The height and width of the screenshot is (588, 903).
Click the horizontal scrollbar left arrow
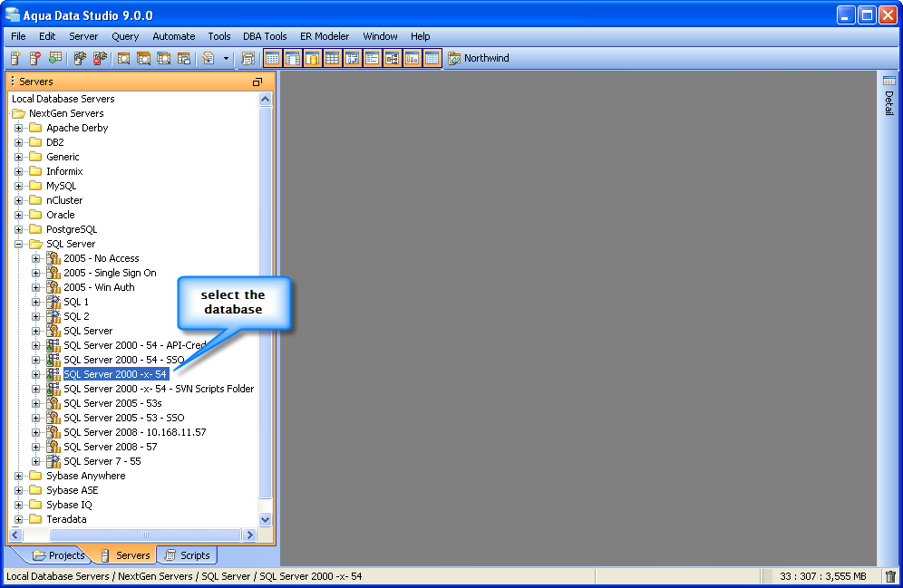[15, 535]
